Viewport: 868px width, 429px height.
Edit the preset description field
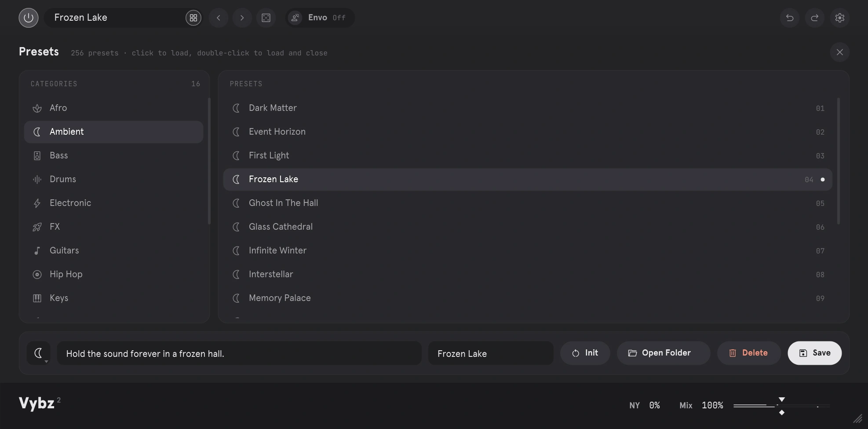(239, 353)
